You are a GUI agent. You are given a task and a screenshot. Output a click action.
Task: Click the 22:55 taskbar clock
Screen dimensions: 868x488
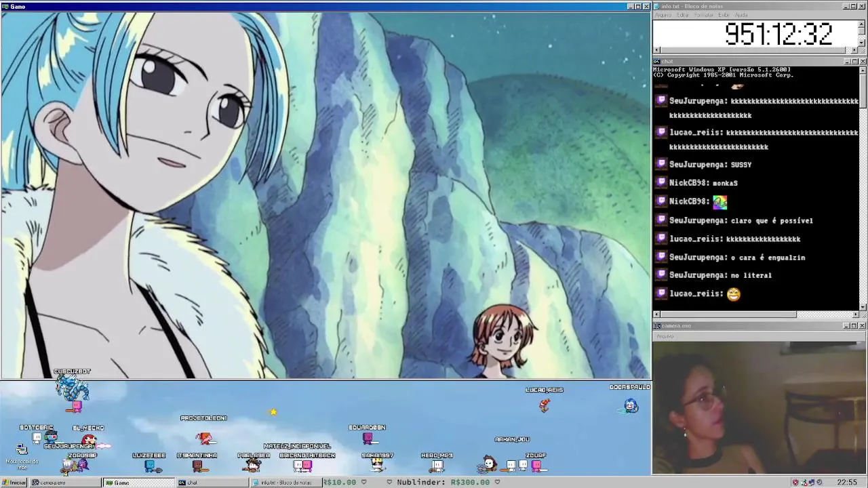point(847,483)
